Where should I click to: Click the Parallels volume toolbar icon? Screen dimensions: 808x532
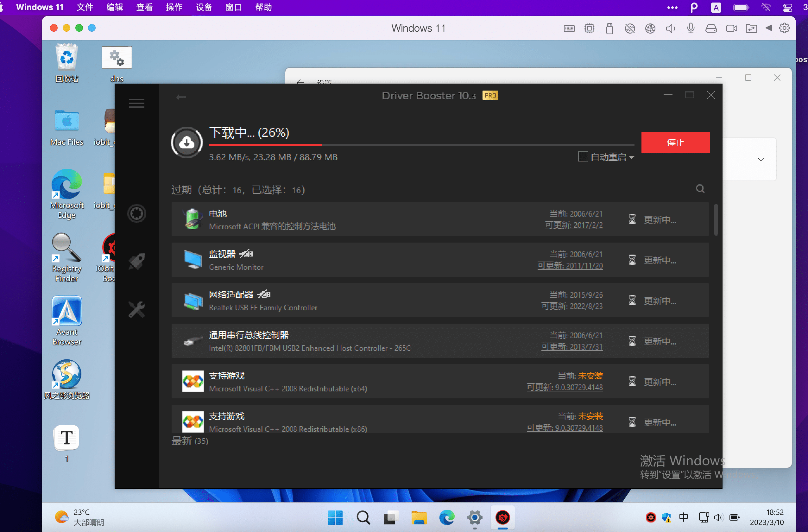pos(670,28)
